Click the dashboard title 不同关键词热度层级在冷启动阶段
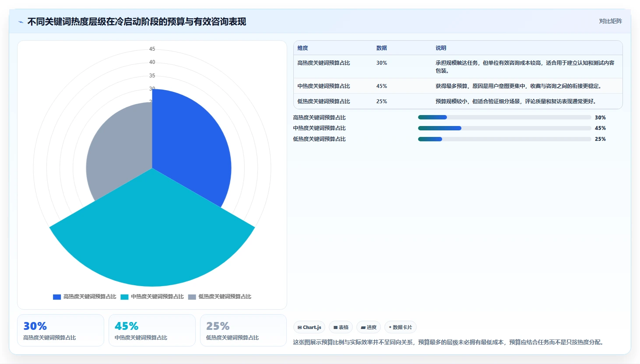This screenshot has width=640, height=364. tap(137, 22)
